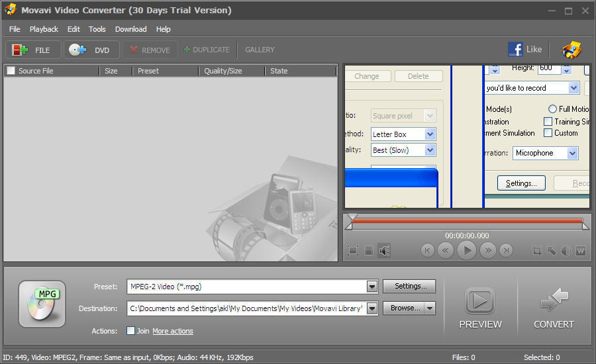The width and height of the screenshot is (596, 364).
Task: Click the timecode 00:00:00.000 display
Action: (467, 236)
